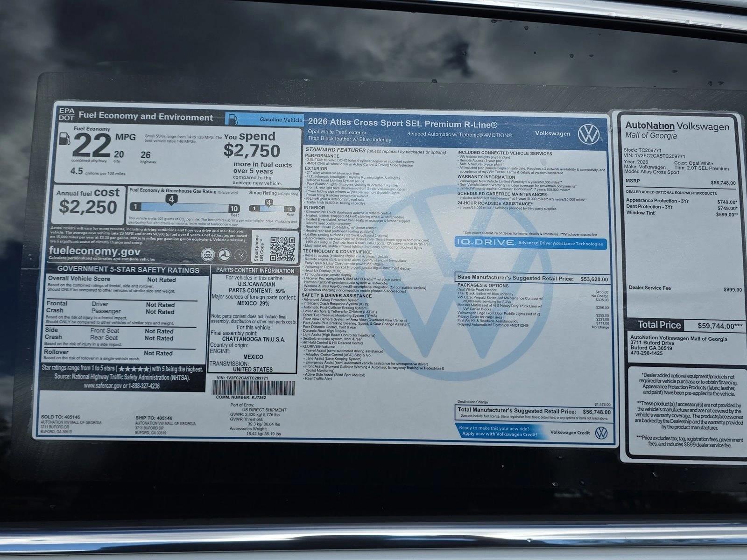Click the Volkswagen Credit VW logo
This screenshot has height=560, width=747.
tap(601, 433)
